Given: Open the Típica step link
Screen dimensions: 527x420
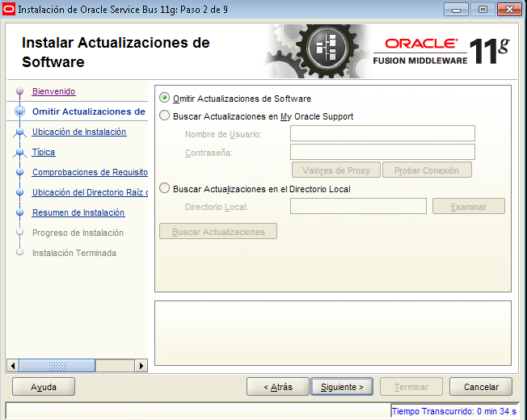Looking at the screenshot, I should coord(44,152).
